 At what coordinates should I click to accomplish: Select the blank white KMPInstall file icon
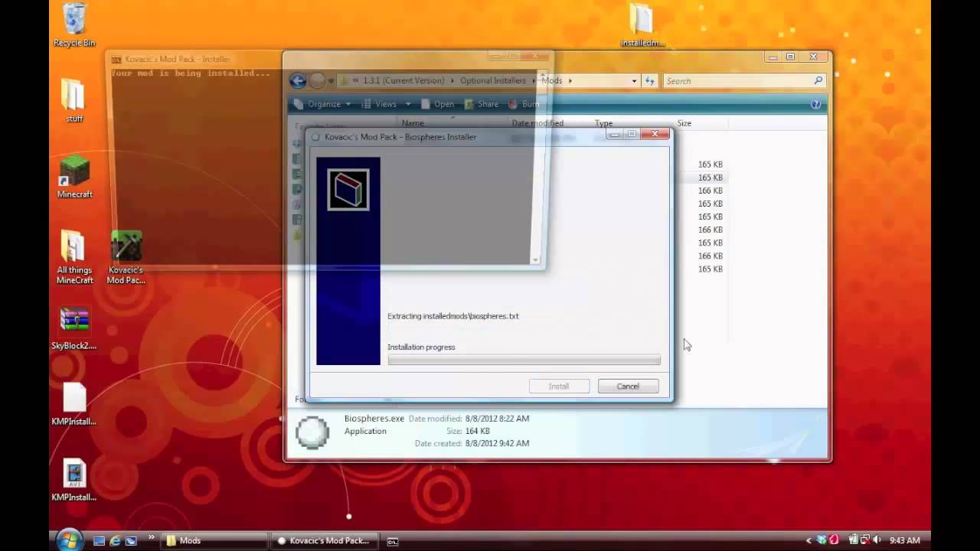point(74,404)
